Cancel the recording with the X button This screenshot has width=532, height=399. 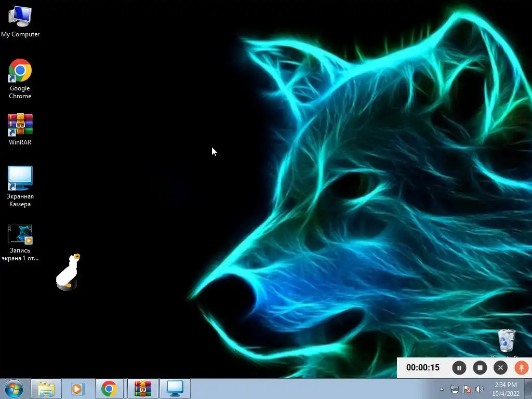click(x=500, y=368)
